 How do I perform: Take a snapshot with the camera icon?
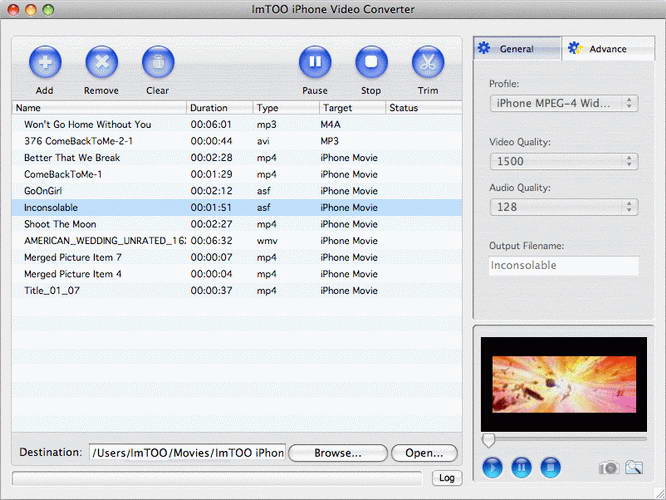click(x=608, y=467)
